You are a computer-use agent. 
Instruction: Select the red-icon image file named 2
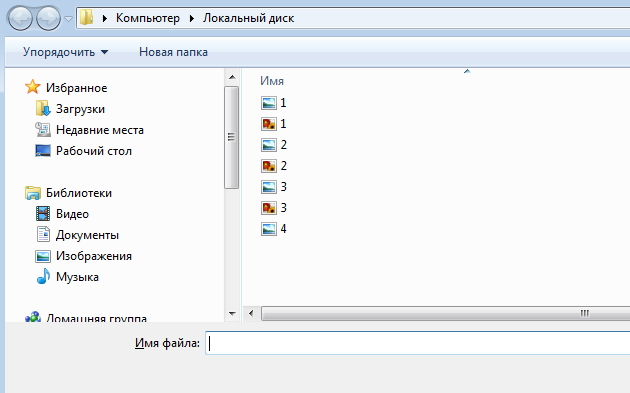coord(274,166)
